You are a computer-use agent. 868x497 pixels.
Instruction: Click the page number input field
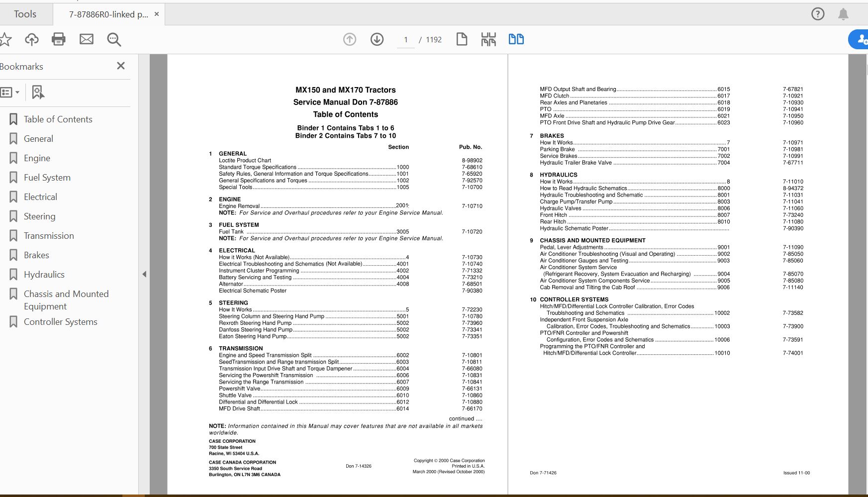(x=405, y=39)
